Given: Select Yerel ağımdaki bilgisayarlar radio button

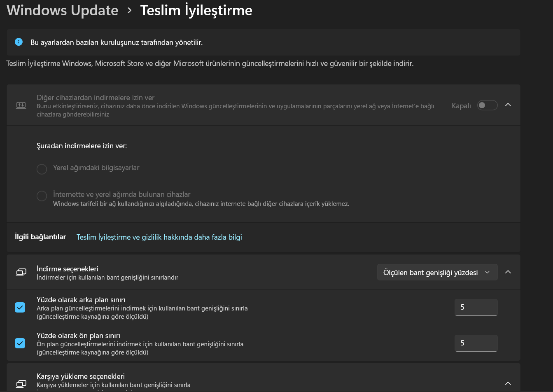Looking at the screenshot, I should (42, 169).
